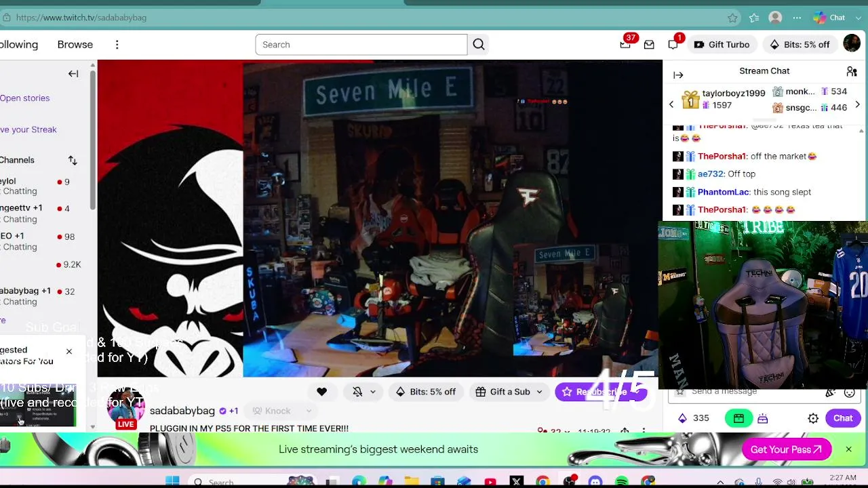Screen dimensions: 868x488
Task: Click the Streak link in sidebar
Action: click(x=28, y=129)
